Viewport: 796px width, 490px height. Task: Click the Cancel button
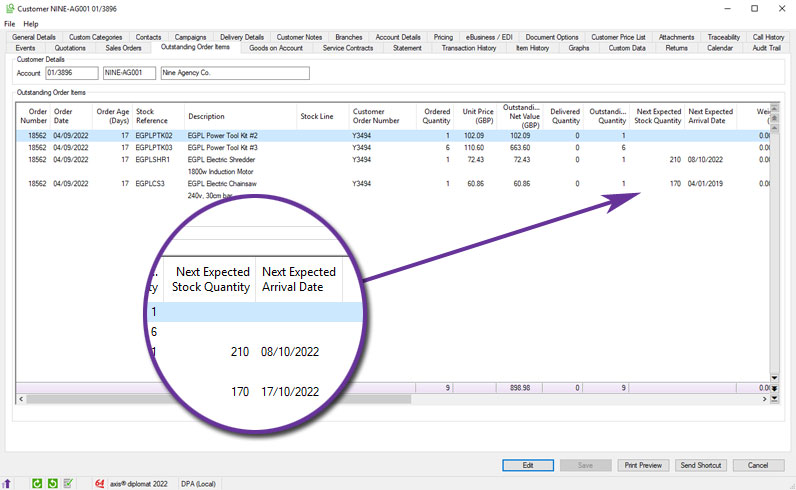758,465
